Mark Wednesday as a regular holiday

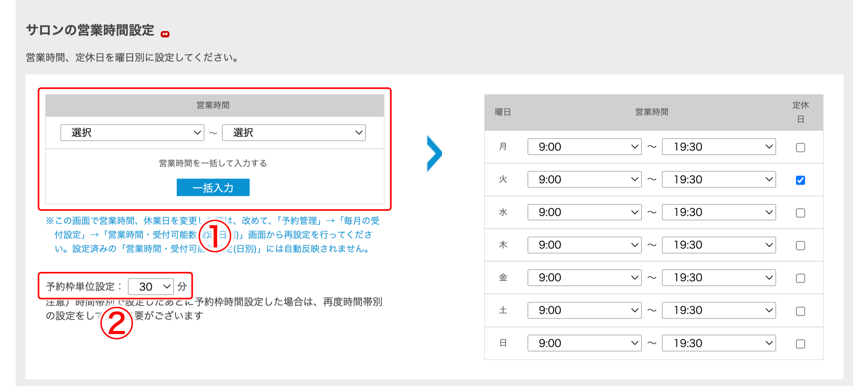(800, 213)
